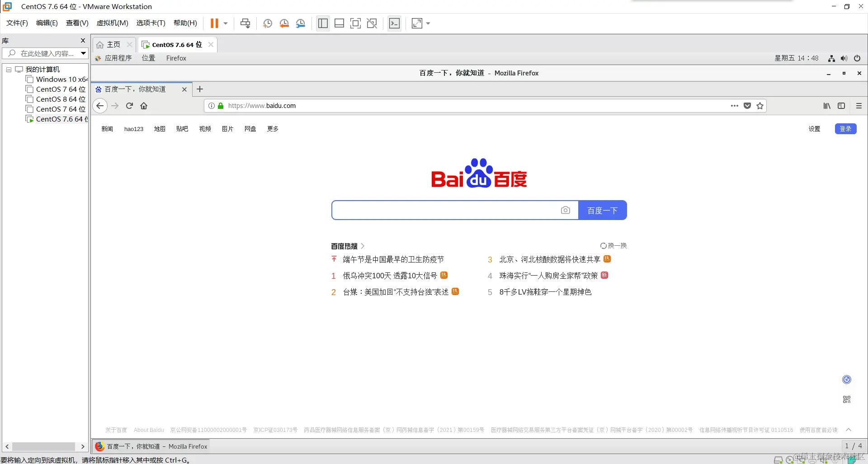868x464 pixels.
Task: Toggle the Firefox sidebar
Action: click(841, 106)
